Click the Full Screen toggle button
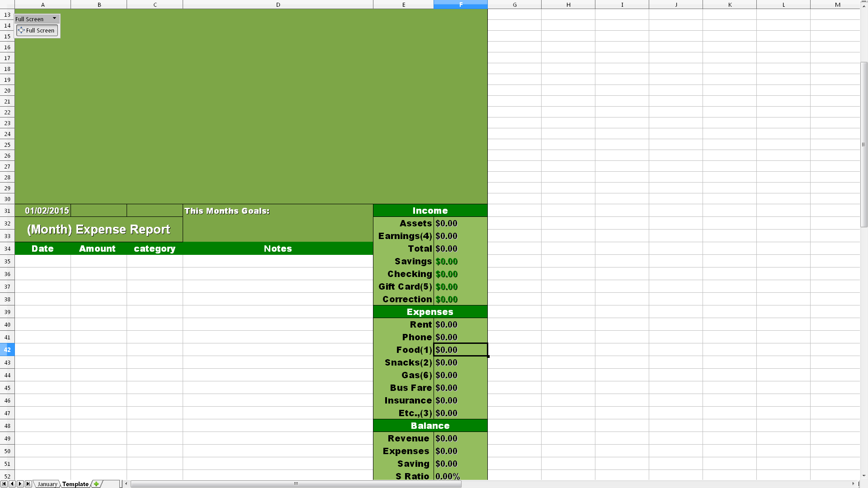 pyautogui.click(x=37, y=30)
